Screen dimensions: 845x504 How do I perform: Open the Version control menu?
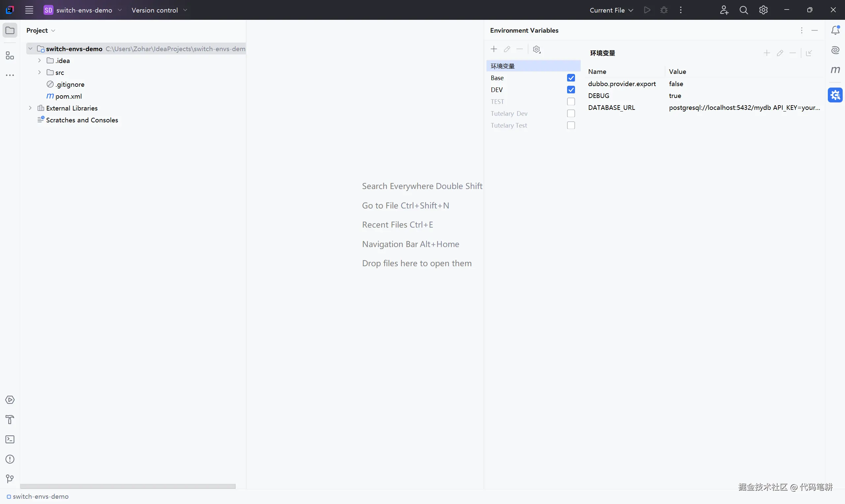pos(159,10)
